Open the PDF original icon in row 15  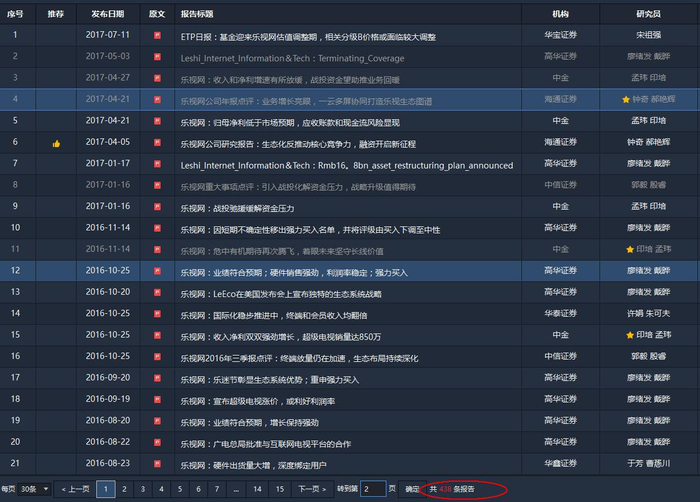[157, 335]
